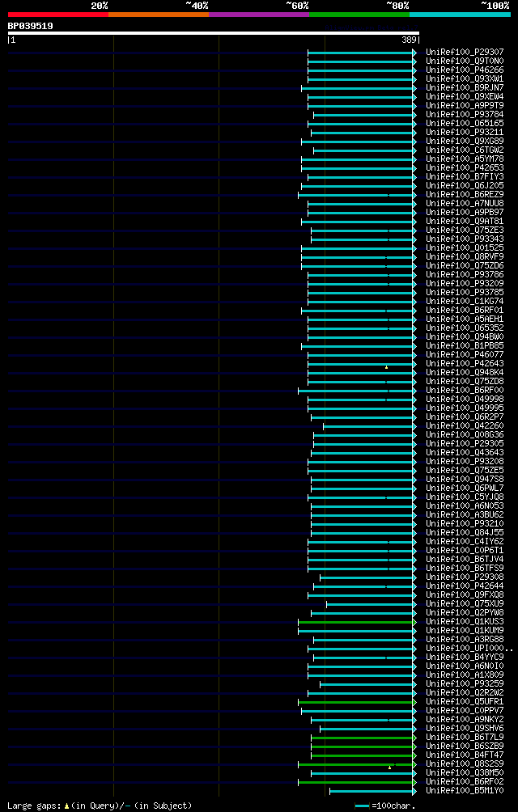Screen dimensions: 518x812
Task: Open hit UniRef100_P93784
Action: [x=465, y=115]
